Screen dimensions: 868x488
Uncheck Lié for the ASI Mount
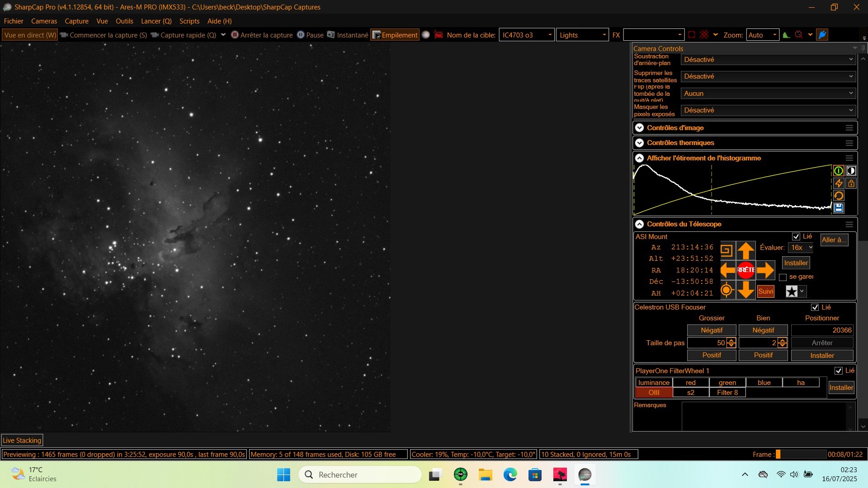pos(796,236)
